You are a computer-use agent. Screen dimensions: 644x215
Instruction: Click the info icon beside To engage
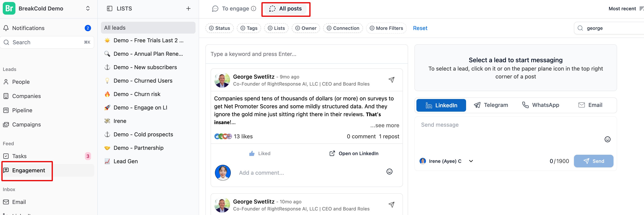point(254,8)
